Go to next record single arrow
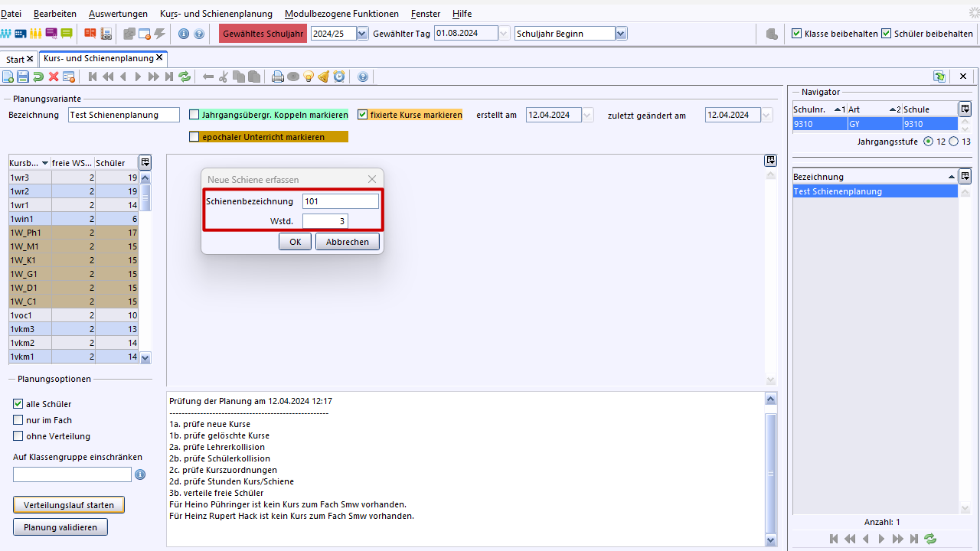The image size is (980, 551). click(x=139, y=77)
